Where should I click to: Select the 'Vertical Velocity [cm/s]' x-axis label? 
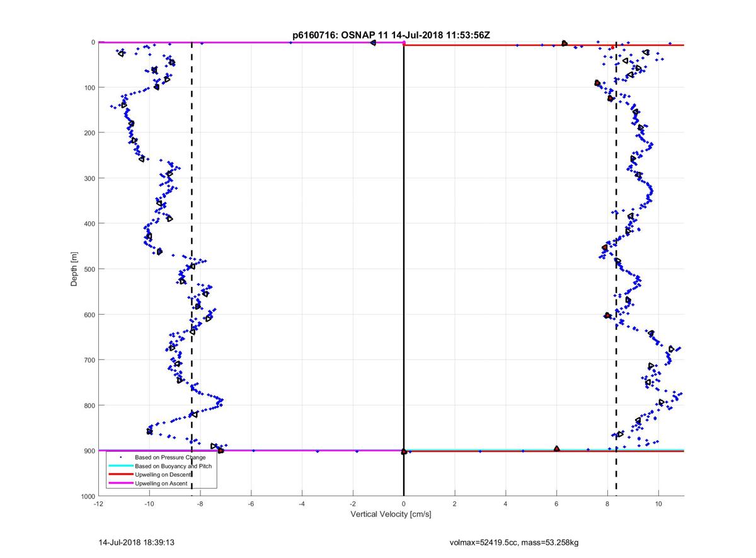pos(391,514)
